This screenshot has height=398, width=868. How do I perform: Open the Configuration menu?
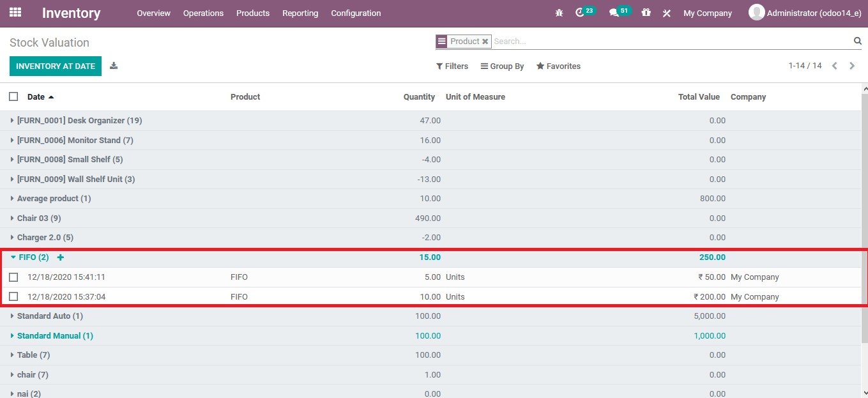(x=356, y=13)
